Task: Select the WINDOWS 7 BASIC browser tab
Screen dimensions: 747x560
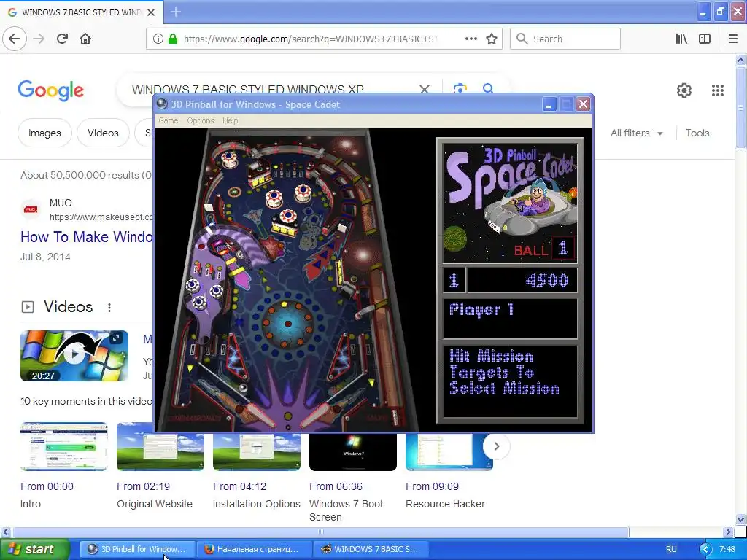Action: 82,12
